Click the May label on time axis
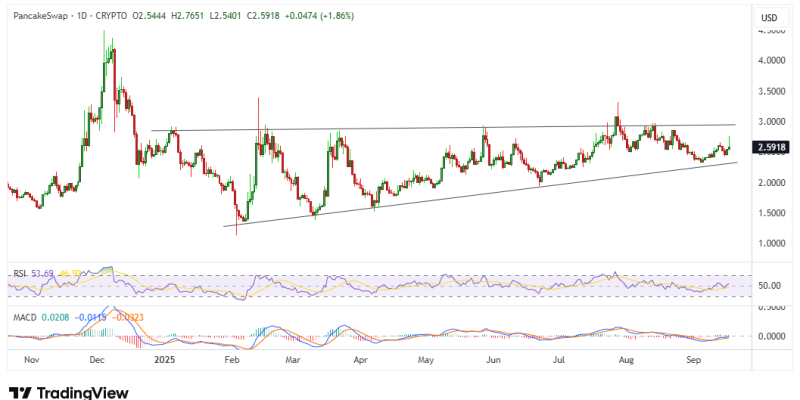Screen dimensions: 800x400 (425, 360)
